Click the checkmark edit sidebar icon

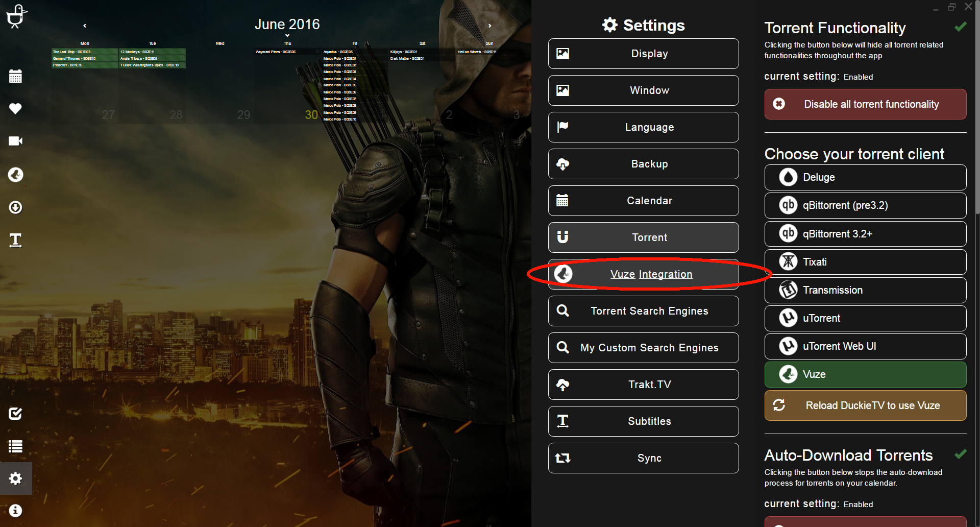(15, 413)
